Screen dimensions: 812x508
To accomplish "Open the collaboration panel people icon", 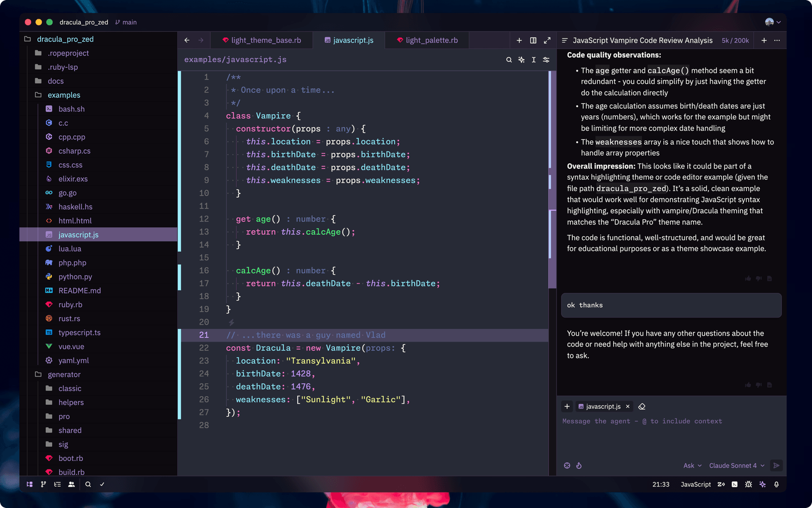I will point(72,484).
